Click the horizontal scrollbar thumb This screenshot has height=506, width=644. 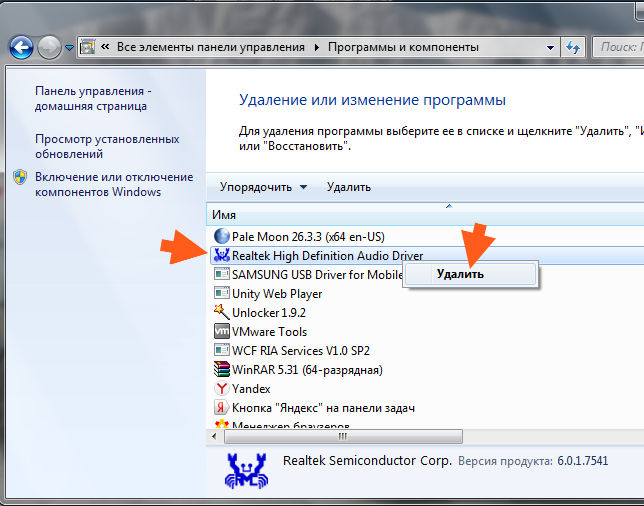343,436
